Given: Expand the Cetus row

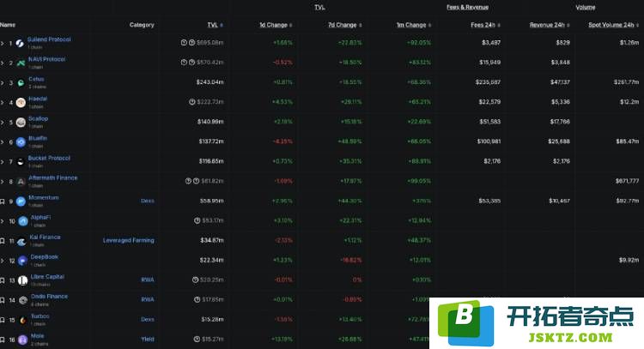Looking at the screenshot, I should click(x=2, y=83).
